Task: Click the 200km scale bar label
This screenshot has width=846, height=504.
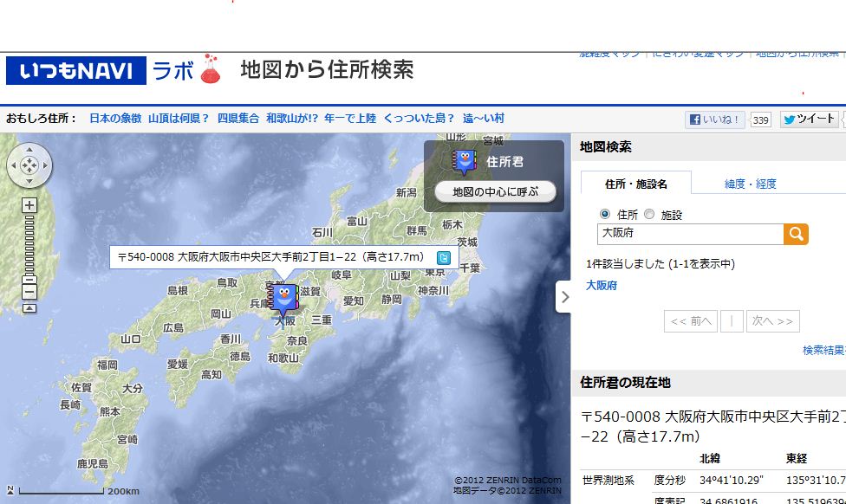Action: 123,491
